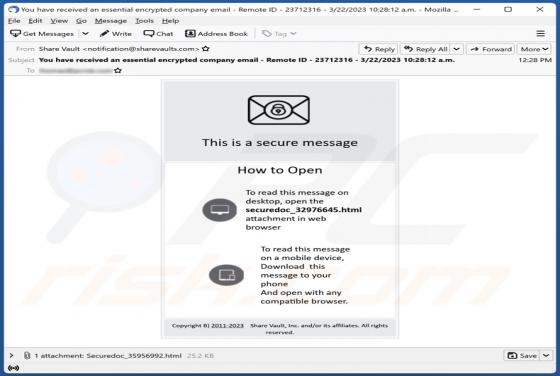Open attachment Securedoc_35956992.html
560x376 pixels.
[x=134, y=356]
